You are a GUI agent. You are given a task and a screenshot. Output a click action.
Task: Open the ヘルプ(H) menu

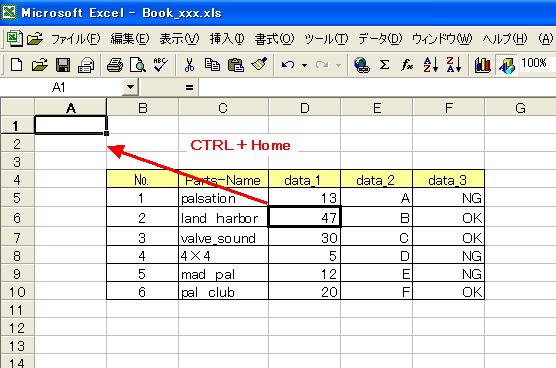tap(505, 39)
